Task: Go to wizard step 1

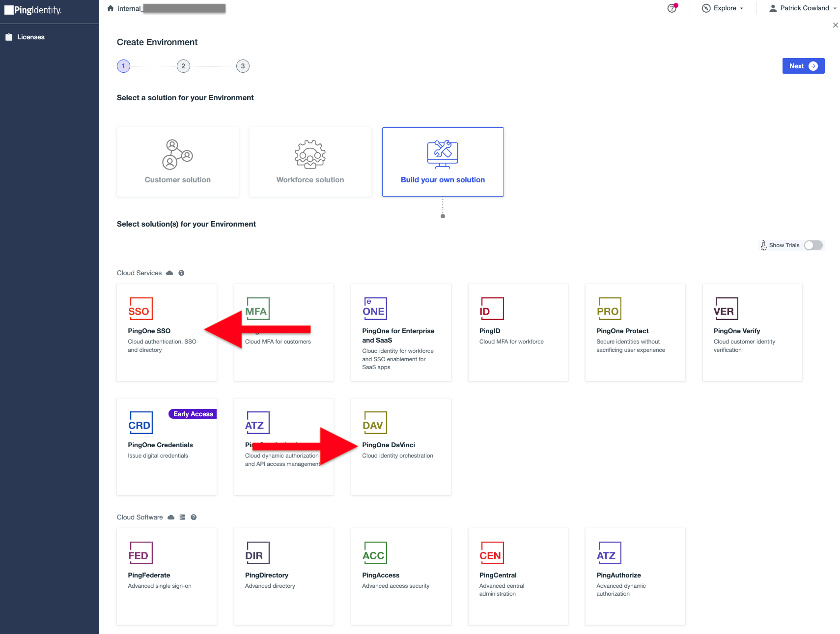Action: click(x=123, y=66)
